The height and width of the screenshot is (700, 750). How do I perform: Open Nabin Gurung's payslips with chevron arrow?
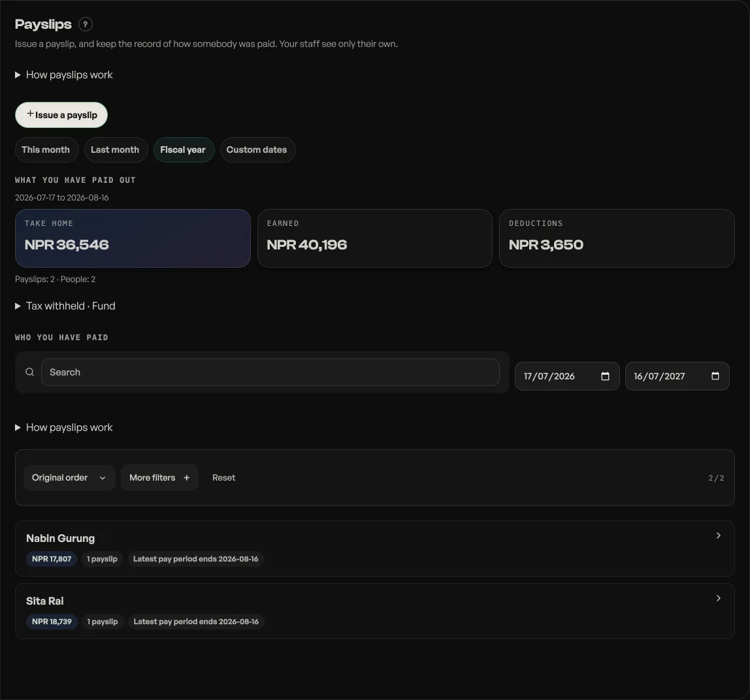[718, 535]
